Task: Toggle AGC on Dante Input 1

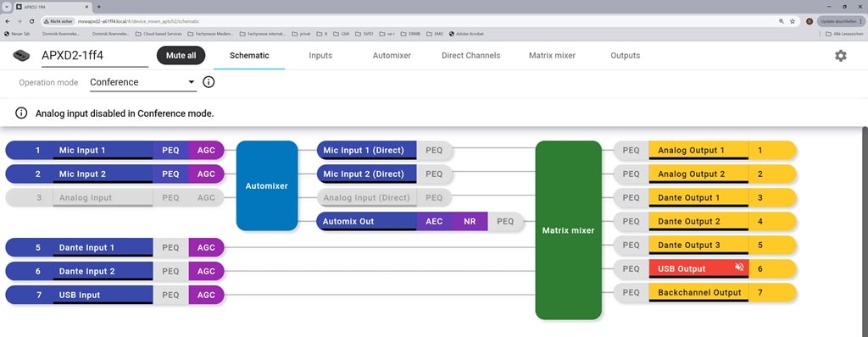Action: click(206, 247)
